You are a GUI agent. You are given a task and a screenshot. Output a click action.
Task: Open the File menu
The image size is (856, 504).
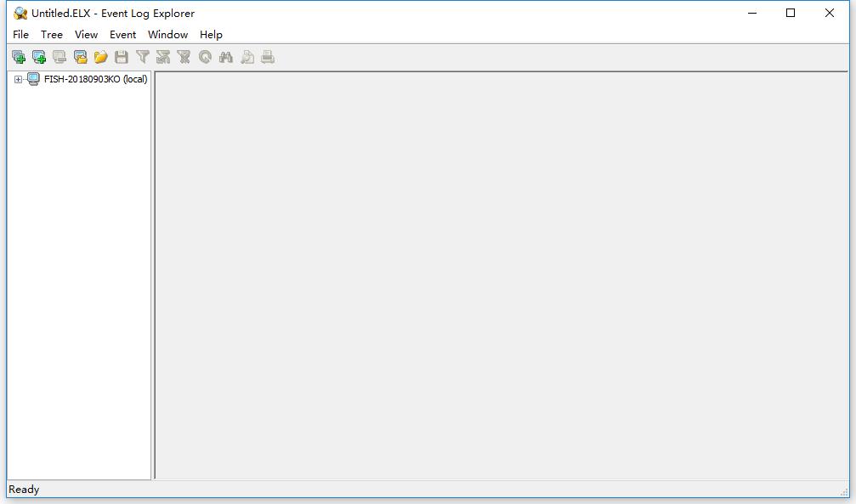(20, 34)
